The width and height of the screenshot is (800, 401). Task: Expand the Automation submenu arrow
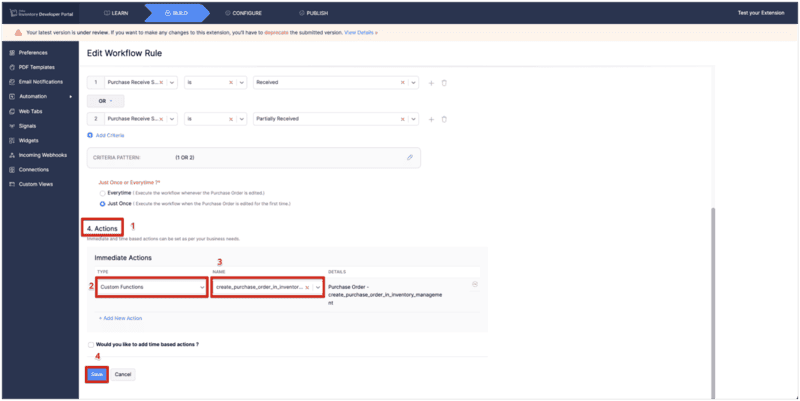pos(70,96)
